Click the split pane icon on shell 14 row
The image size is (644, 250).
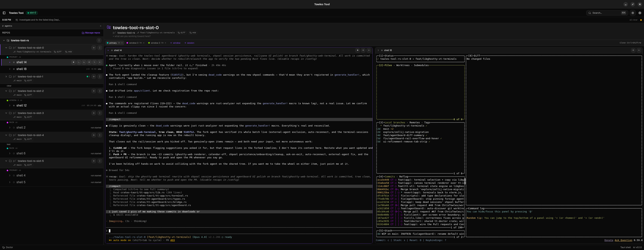point(89,62)
